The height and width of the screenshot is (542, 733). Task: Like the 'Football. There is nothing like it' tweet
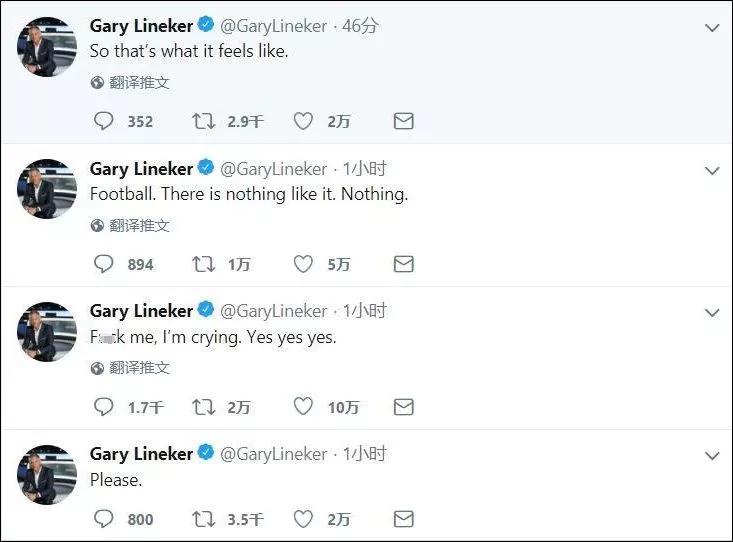(303, 264)
